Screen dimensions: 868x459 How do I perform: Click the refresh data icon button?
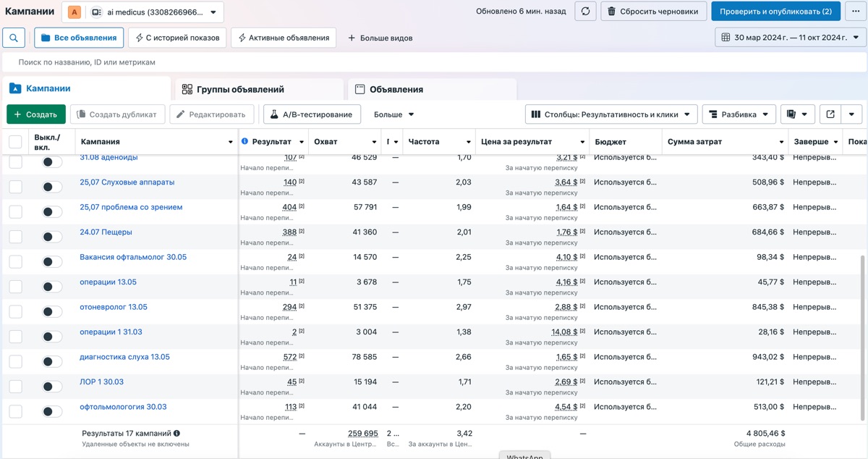click(585, 12)
